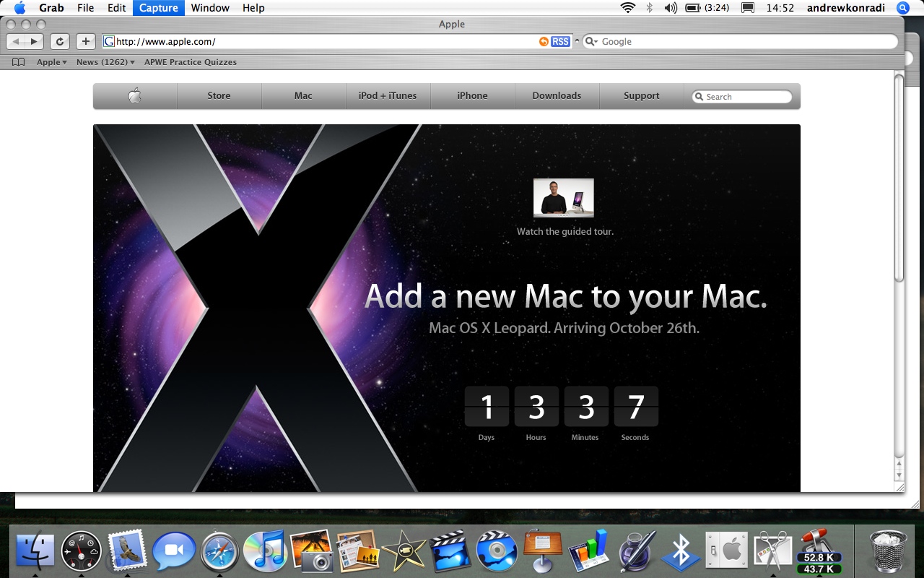
Task: Click the Wi-Fi status icon
Action: [628, 8]
